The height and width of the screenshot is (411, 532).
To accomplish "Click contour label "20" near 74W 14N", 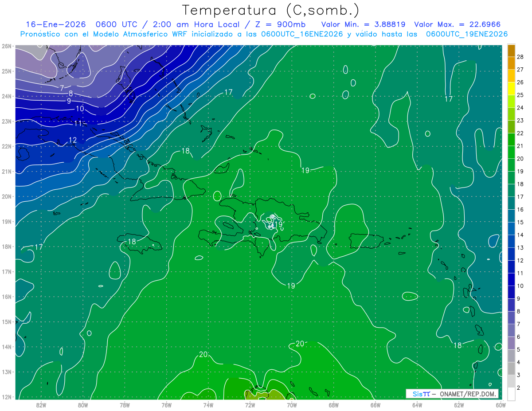I will pos(203,354).
